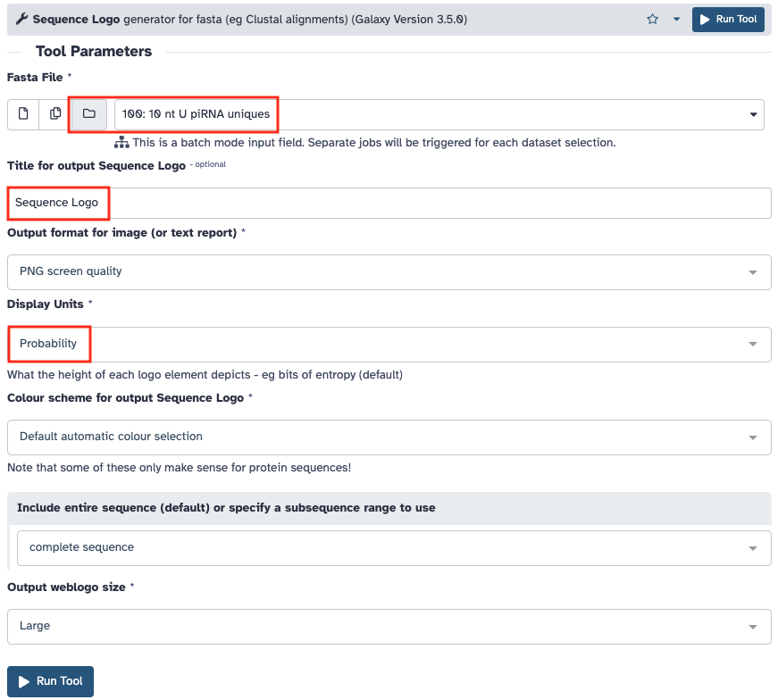Choose dataset collection folder icon

tap(88, 114)
